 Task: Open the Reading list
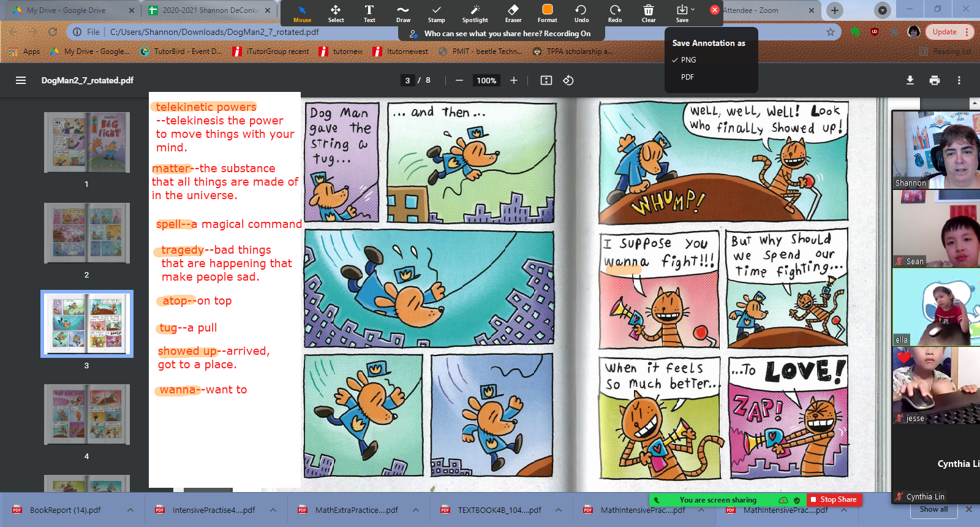tap(945, 51)
